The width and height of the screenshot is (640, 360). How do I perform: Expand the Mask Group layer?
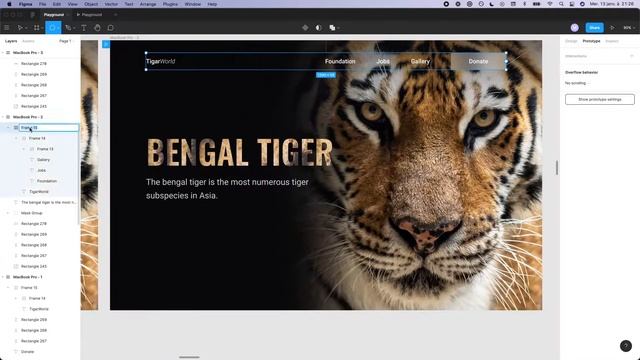point(8,213)
